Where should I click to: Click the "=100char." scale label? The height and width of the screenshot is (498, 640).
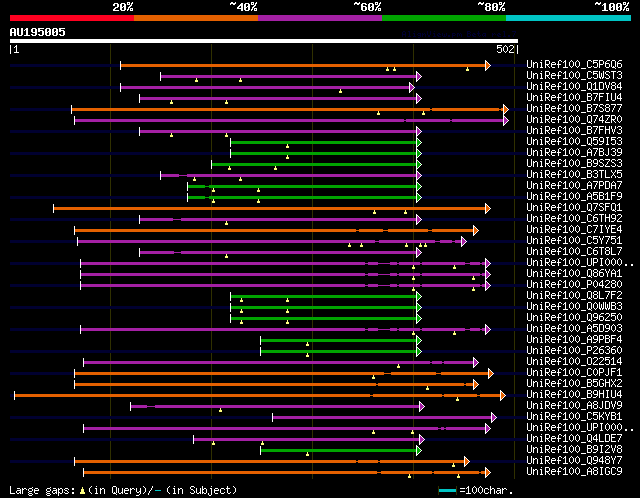point(486,490)
